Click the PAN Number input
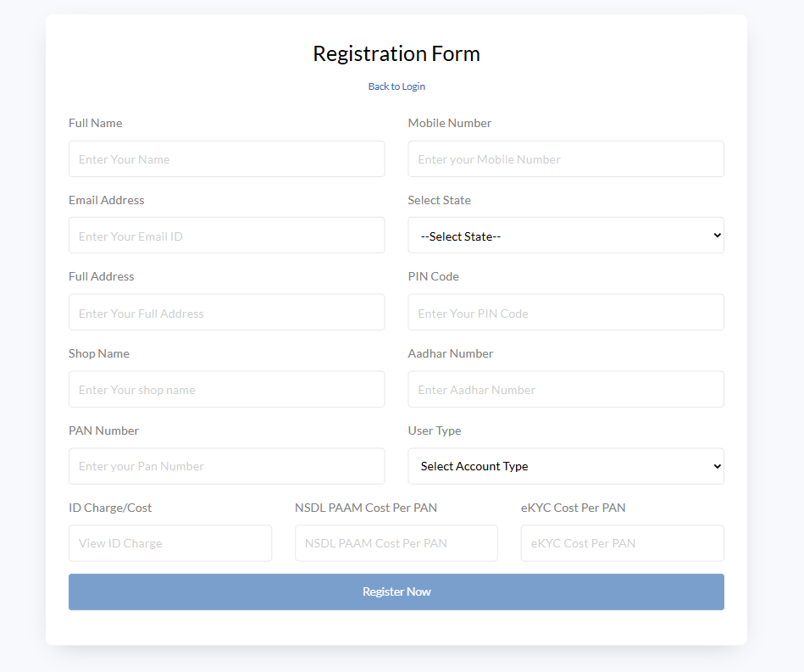Viewport: 804px width, 672px height. click(x=226, y=466)
